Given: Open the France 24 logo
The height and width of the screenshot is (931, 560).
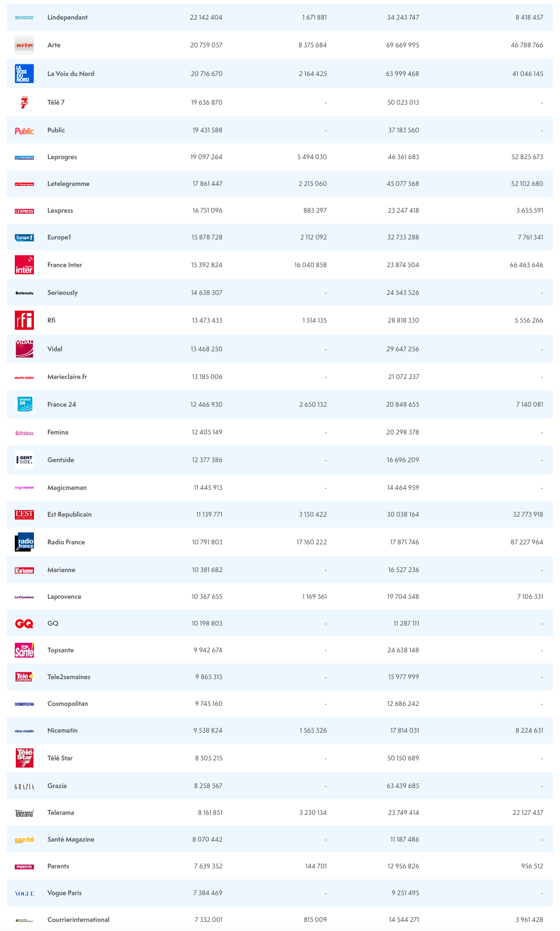Looking at the screenshot, I should point(24,404).
